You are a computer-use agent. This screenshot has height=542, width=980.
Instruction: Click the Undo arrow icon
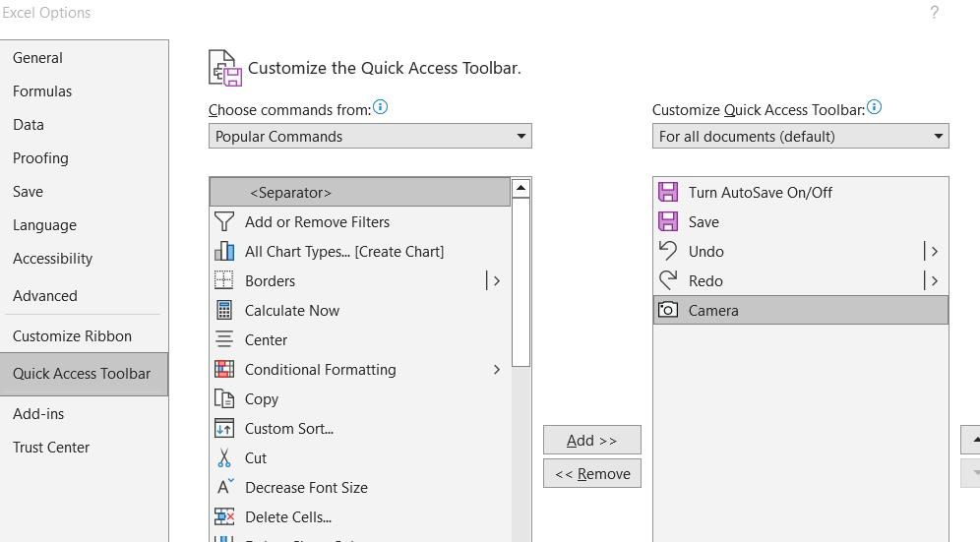(x=668, y=252)
